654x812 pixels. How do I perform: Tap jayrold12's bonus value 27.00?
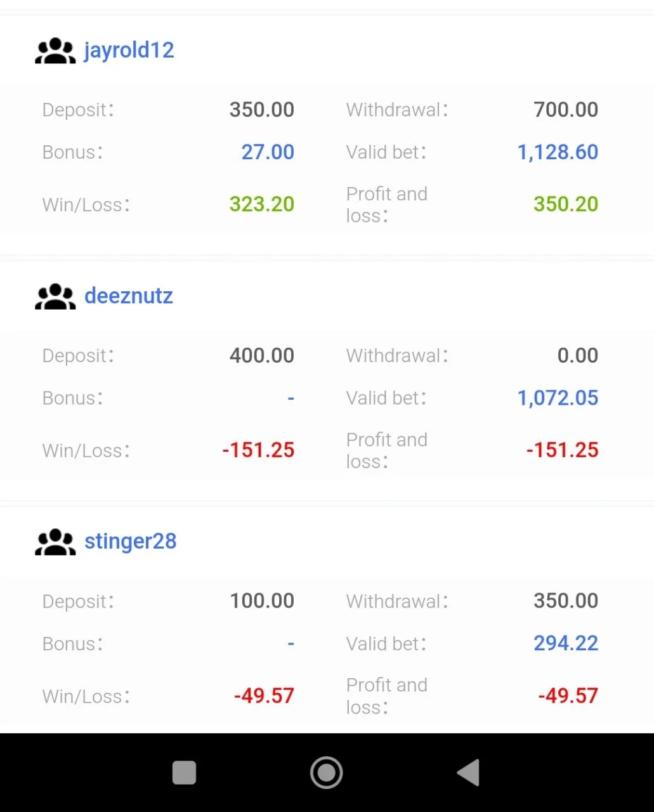(x=268, y=152)
